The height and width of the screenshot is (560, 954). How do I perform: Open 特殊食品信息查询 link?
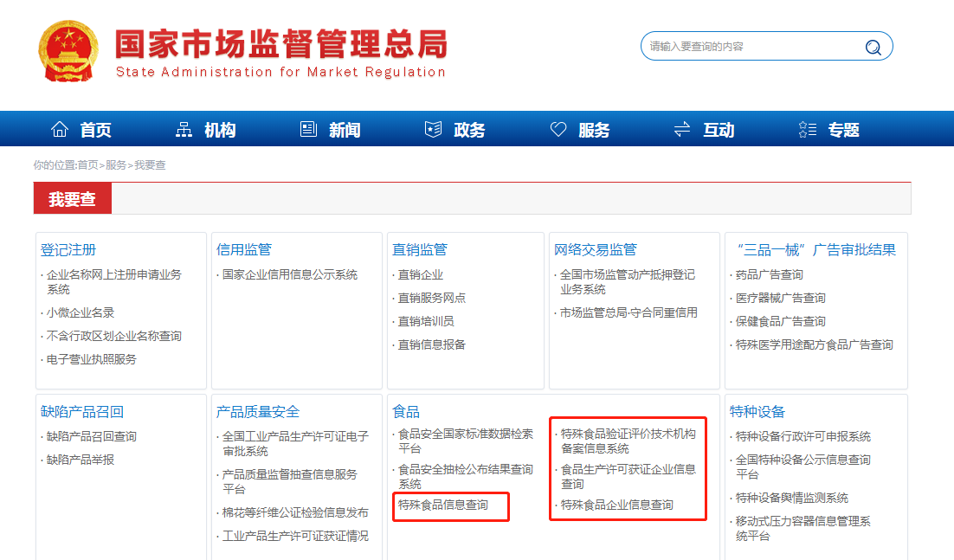443,505
